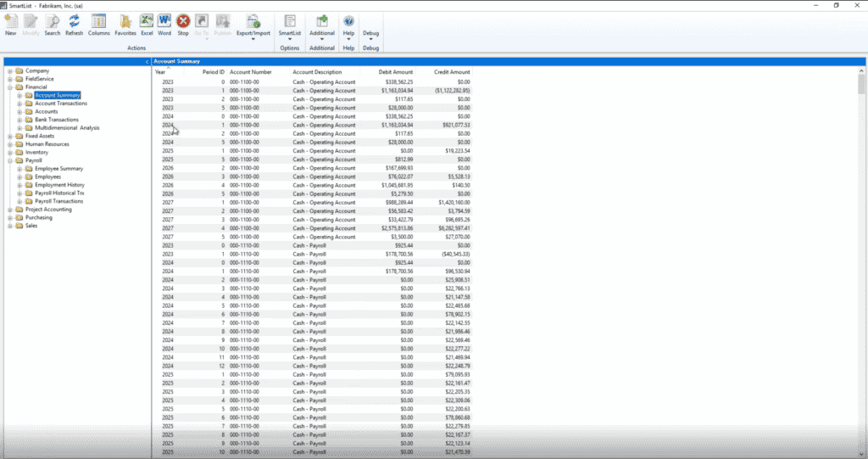Collapse the navigation pane with the chevron
This screenshot has width=868, height=459.
pyautogui.click(x=147, y=62)
